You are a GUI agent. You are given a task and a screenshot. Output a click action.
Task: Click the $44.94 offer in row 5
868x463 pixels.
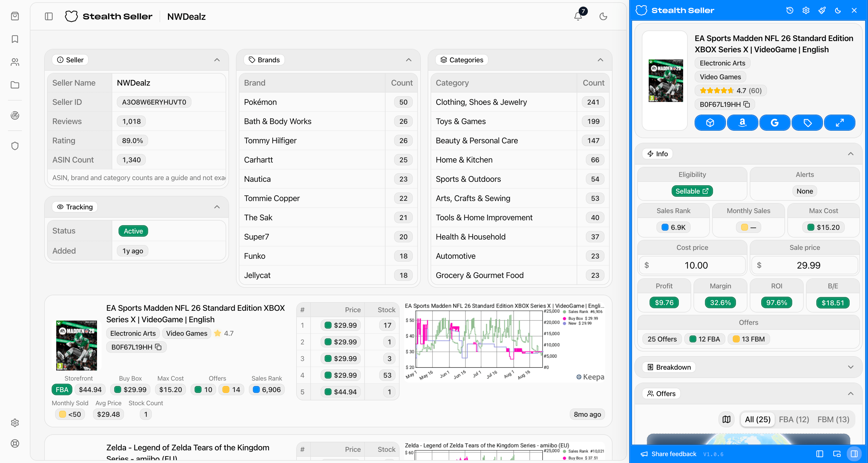point(340,392)
